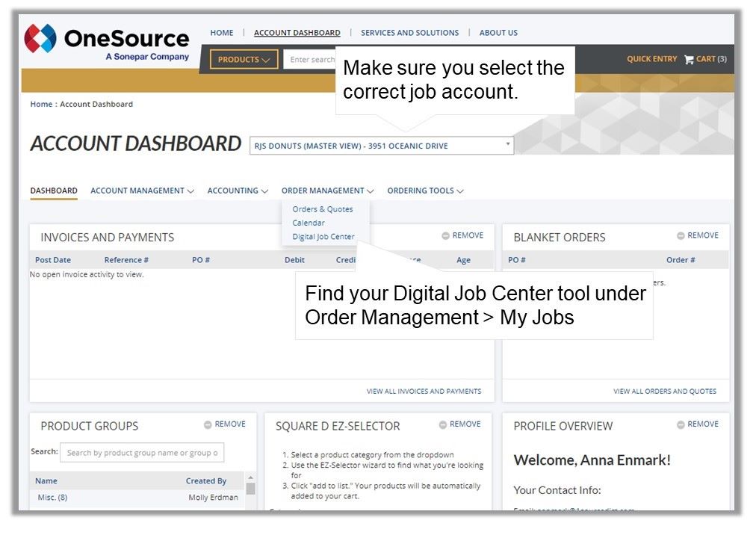Choose Digital Job Center menu item
This screenshot has width=756, height=538.
click(x=323, y=237)
